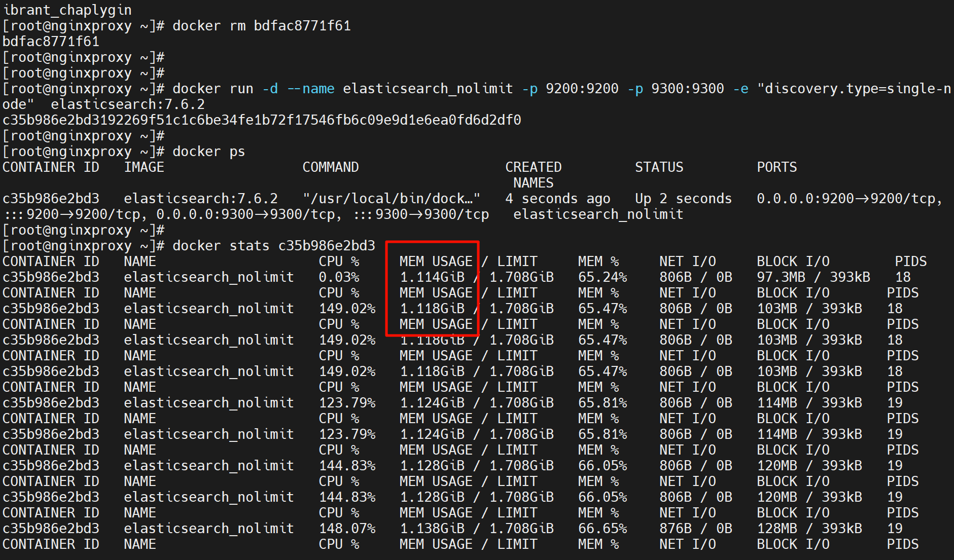The height and width of the screenshot is (560, 954).
Task: Click the PORTS column header
Action: click(776, 167)
